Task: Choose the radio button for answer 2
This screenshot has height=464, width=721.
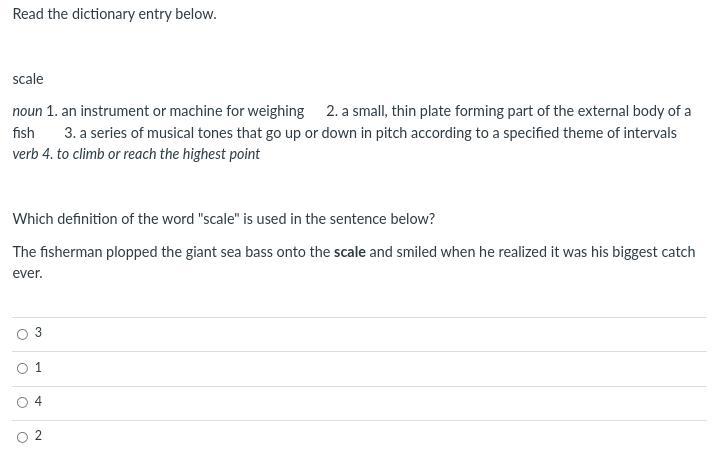Action: [22, 437]
